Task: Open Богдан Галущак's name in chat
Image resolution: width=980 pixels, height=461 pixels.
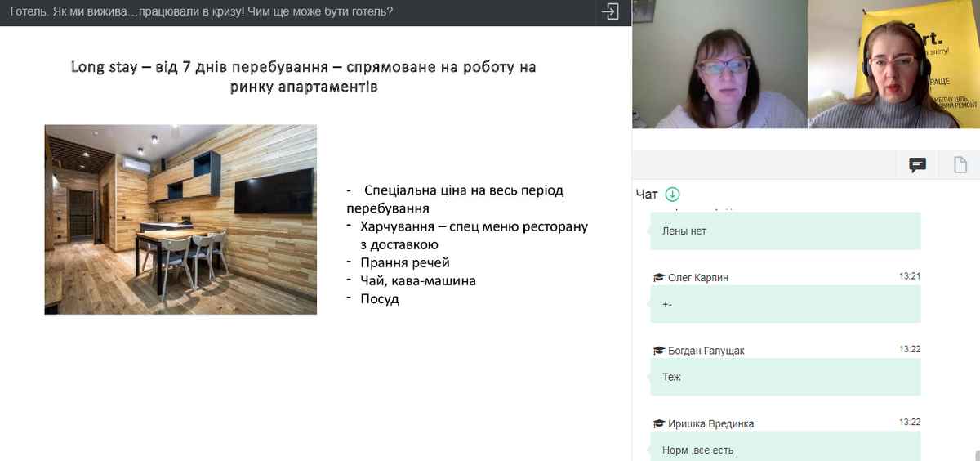Action: tap(706, 351)
